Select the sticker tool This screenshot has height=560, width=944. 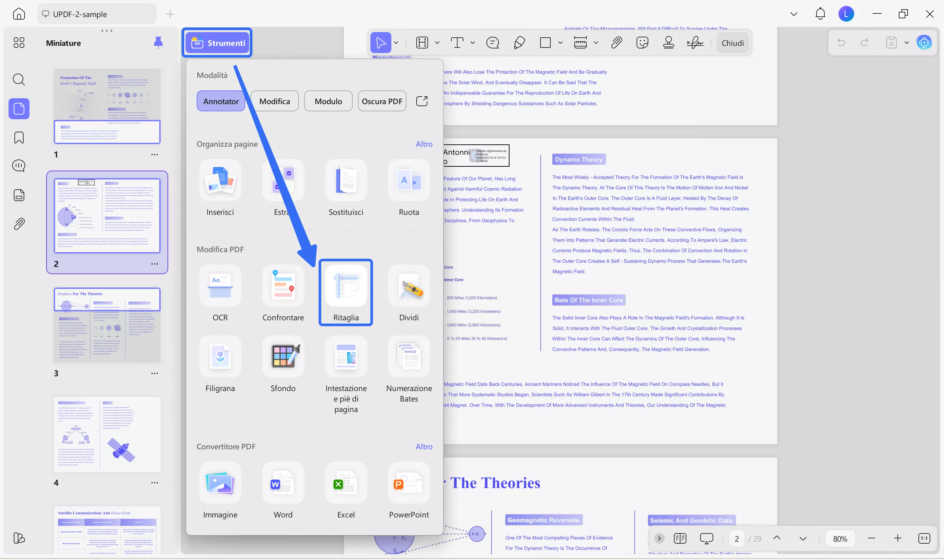tap(642, 42)
